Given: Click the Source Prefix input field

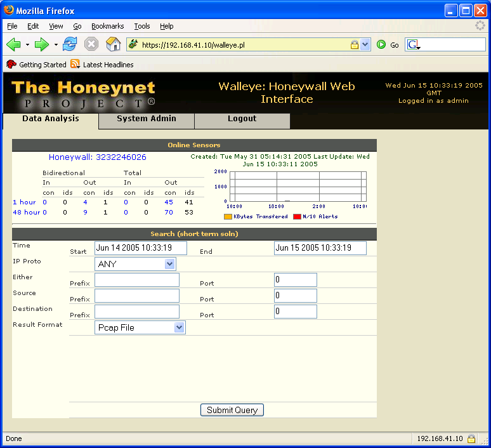Looking at the screenshot, I should (137, 296).
